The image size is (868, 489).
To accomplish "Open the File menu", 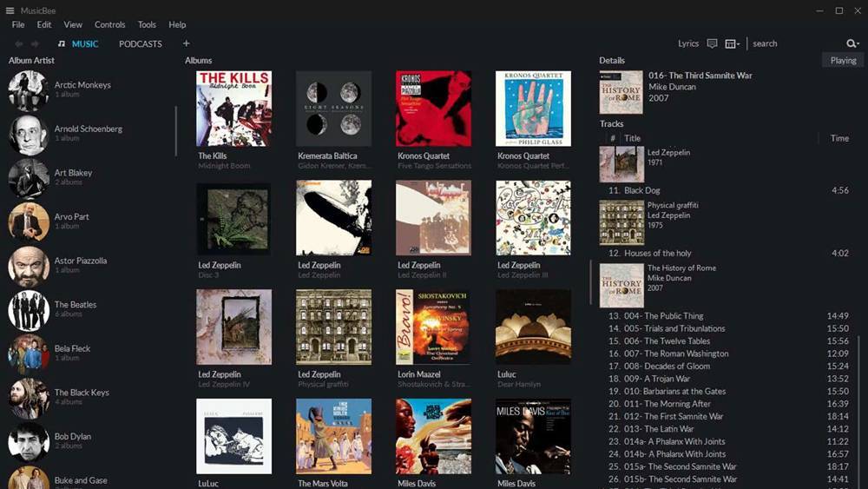I will 18,24.
